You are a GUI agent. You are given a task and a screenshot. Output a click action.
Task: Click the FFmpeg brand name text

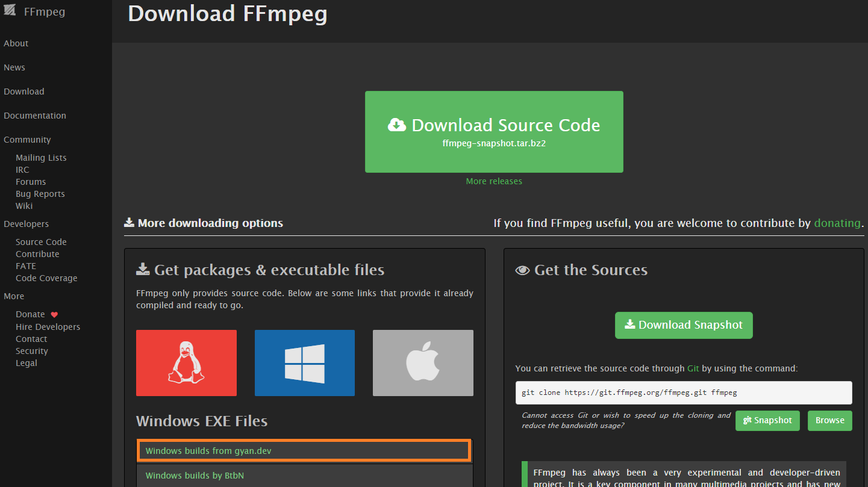(45, 12)
